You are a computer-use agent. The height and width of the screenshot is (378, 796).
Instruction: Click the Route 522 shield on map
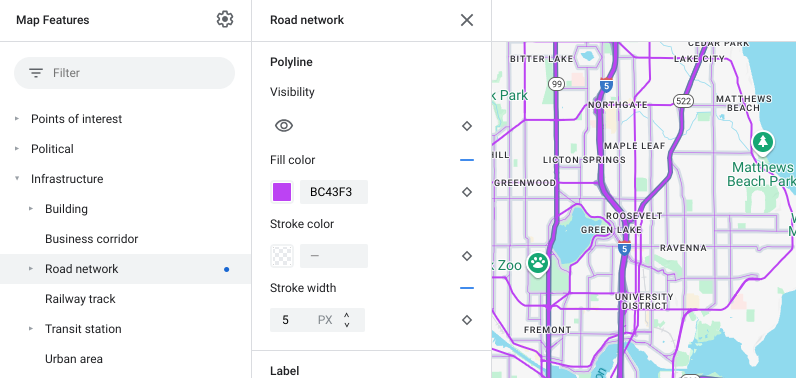coord(684,101)
